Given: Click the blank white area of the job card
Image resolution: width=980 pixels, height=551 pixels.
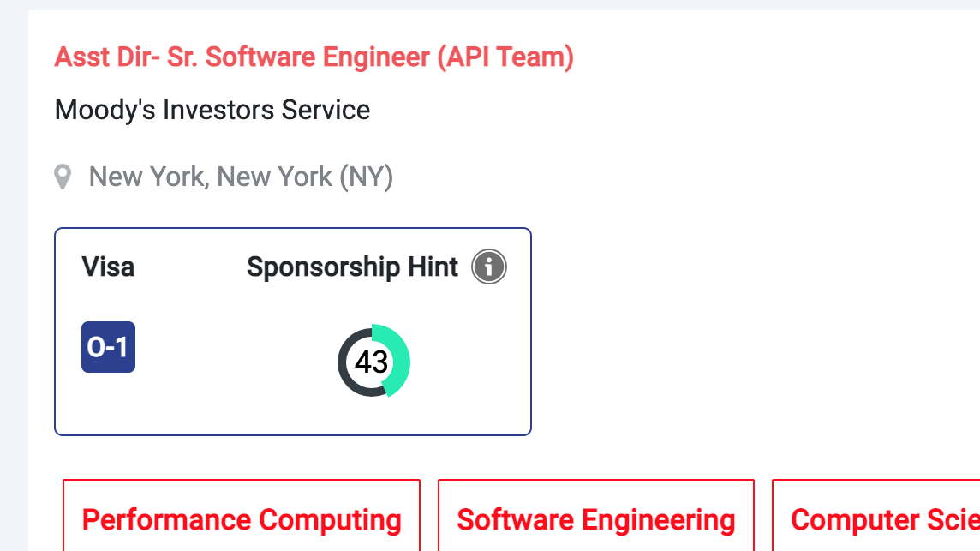Looking at the screenshot, I should [750, 281].
